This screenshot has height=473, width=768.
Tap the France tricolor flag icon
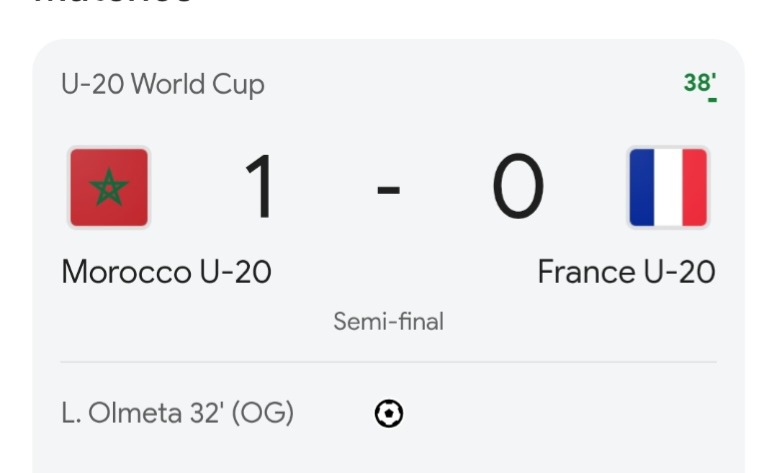point(667,188)
